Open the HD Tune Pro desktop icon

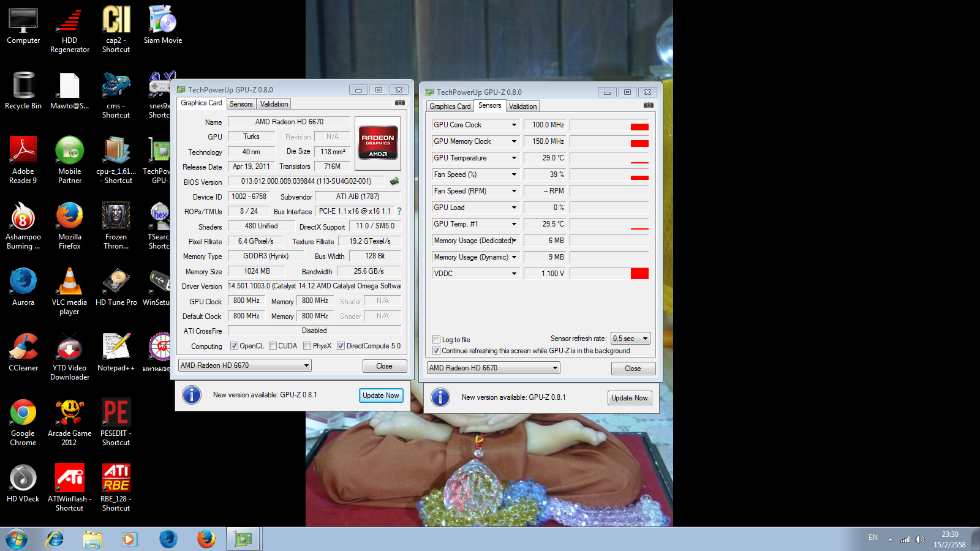pyautogui.click(x=116, y=287)
